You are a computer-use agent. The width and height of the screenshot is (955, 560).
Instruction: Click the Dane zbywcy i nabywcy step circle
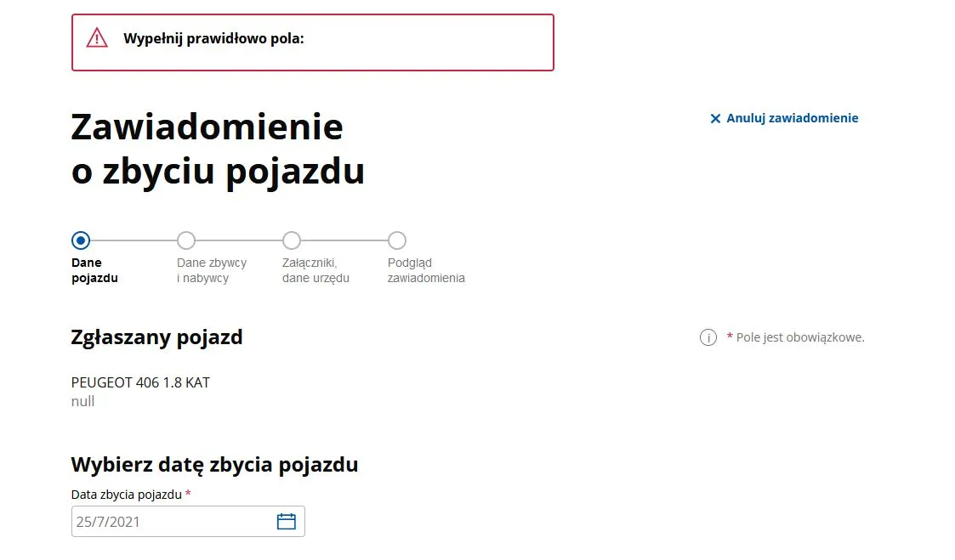tap(186, 240)
